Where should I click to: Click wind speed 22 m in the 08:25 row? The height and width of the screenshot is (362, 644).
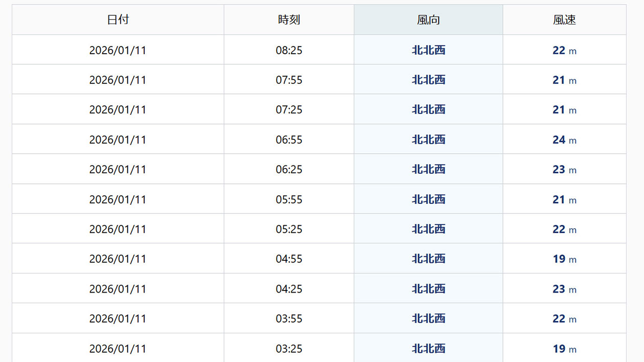click(x=564, y=50)
